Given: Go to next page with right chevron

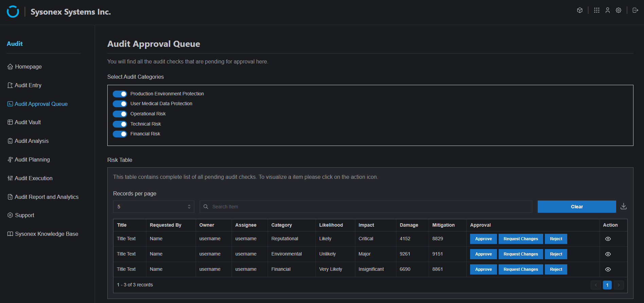Looking at the screenshot, I should (x=619, y=285).
